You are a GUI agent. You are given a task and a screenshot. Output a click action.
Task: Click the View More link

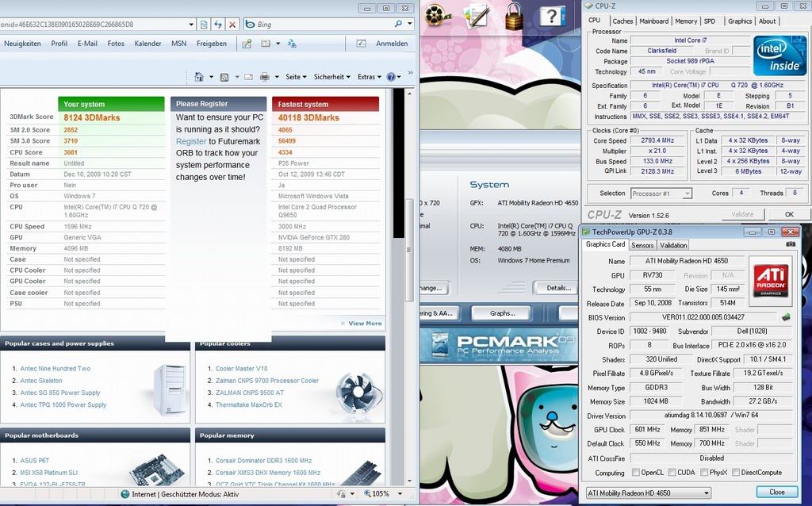tap(365, 323)
